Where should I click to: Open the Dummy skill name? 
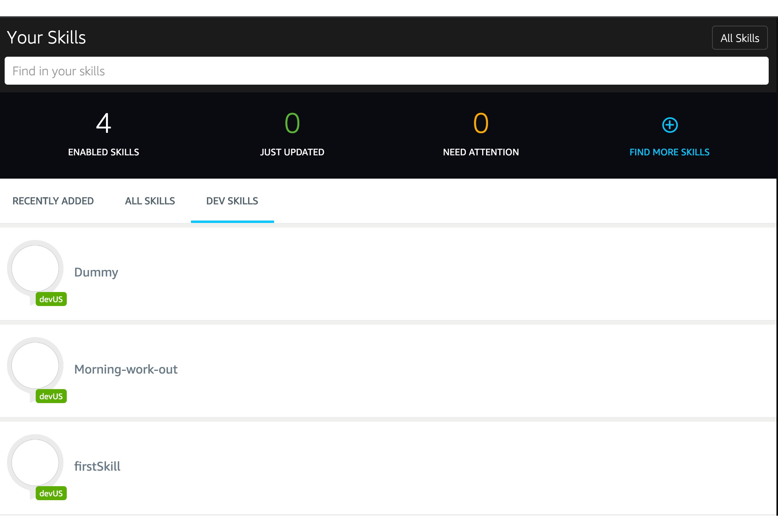coord(96,273)
